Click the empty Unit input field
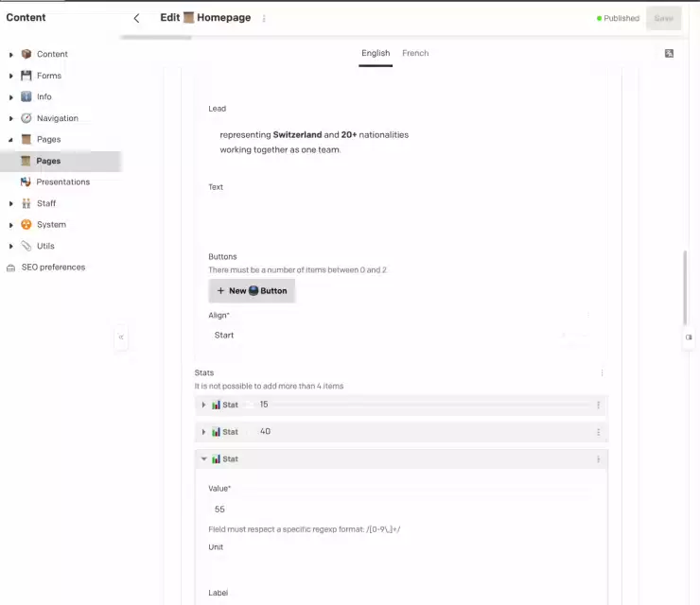Viewport: 700px width, 605px height. click(x=401, y=567)
